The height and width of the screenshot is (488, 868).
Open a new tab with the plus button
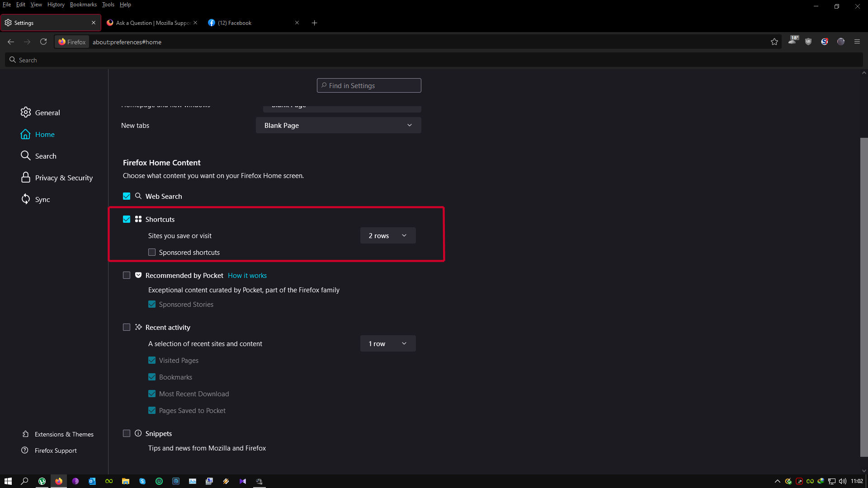[x=314, y=23]
